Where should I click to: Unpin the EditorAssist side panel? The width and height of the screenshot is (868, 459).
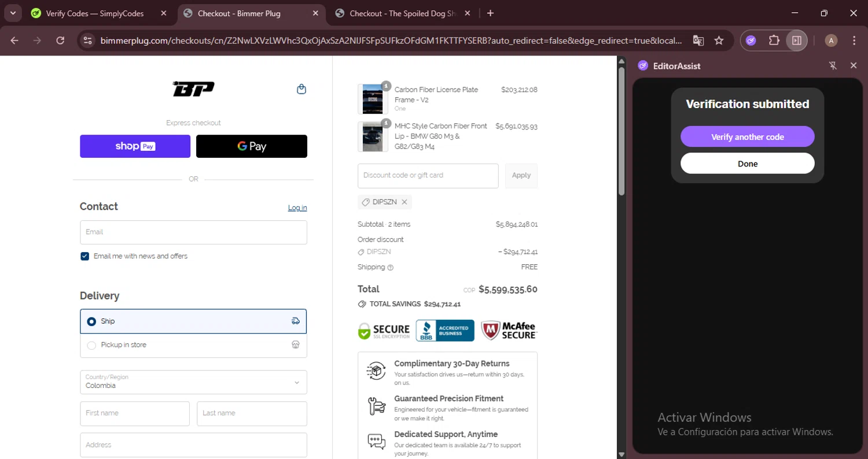[833, 66]
